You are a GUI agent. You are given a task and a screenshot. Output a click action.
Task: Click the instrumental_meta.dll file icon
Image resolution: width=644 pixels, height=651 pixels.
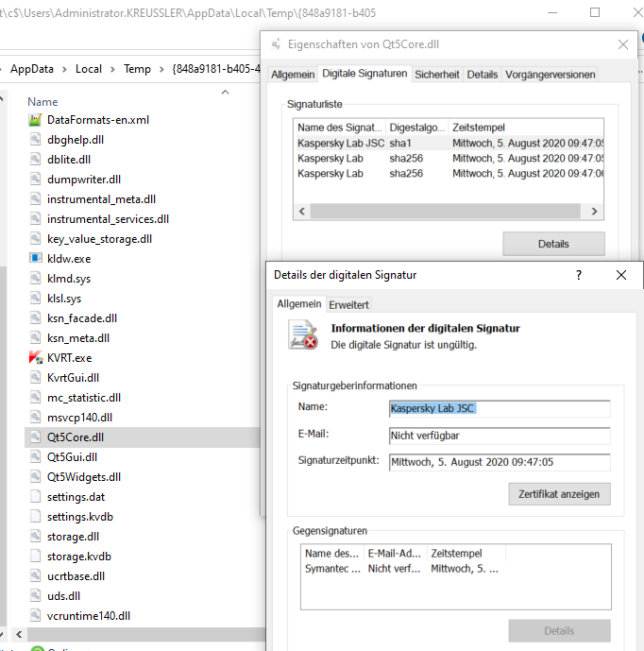(35, 199)
